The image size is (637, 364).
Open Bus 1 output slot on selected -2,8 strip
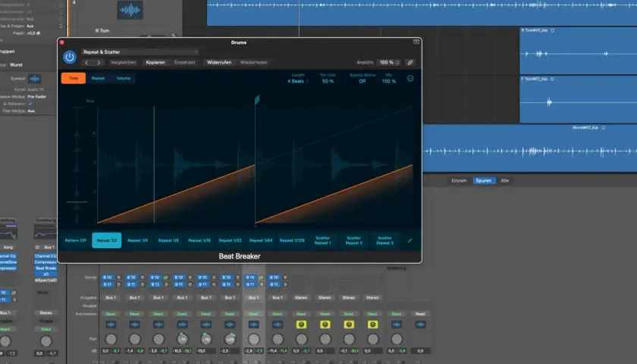tap(253, 298)
